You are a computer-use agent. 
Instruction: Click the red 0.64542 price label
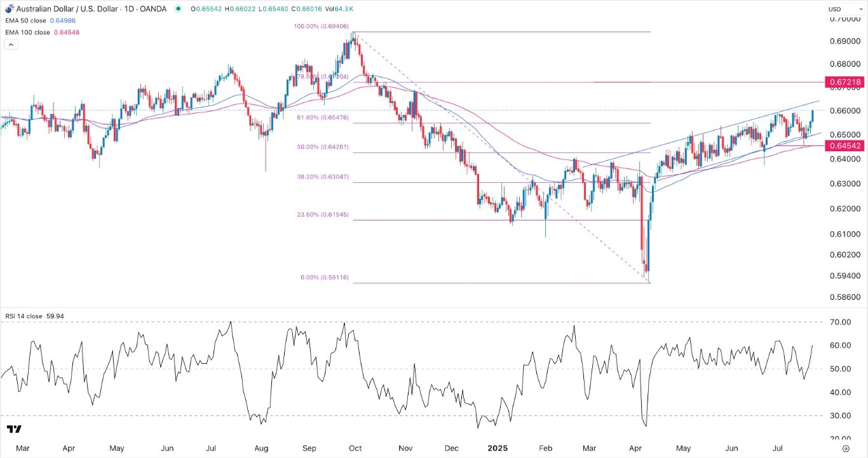844,146
